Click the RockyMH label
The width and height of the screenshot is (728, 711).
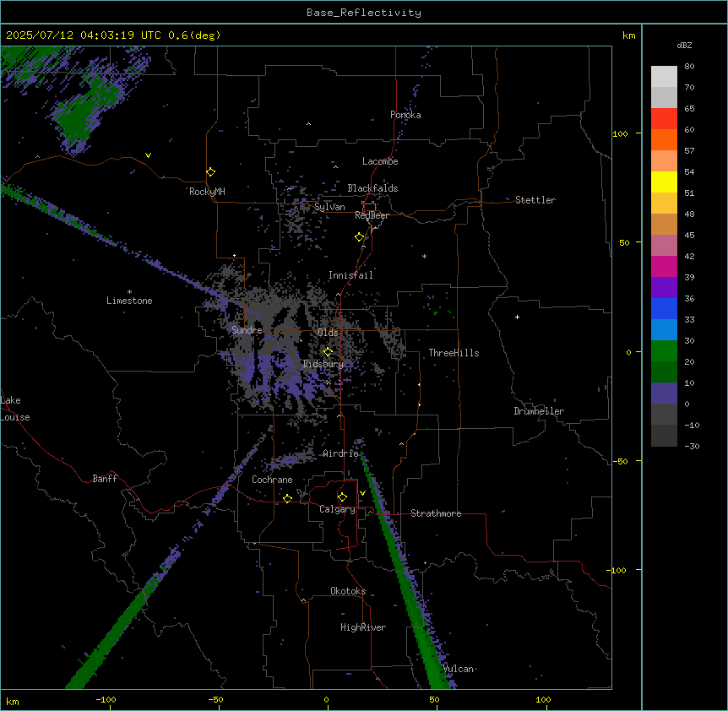click(x=207, y=192)
